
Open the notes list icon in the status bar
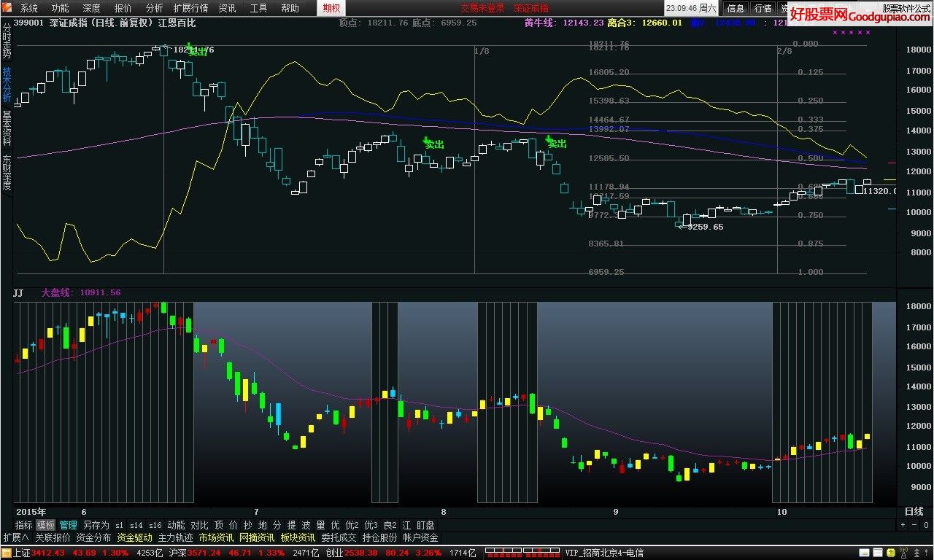tap(878, 553)
